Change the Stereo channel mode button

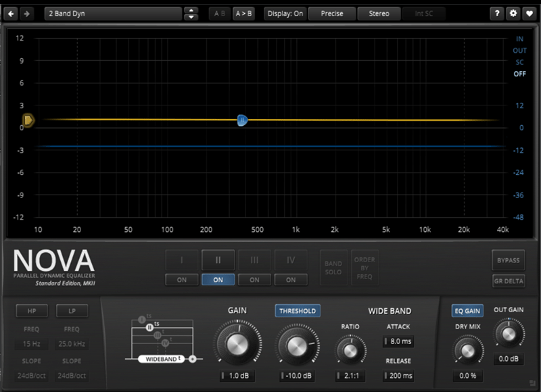[379, 14]
